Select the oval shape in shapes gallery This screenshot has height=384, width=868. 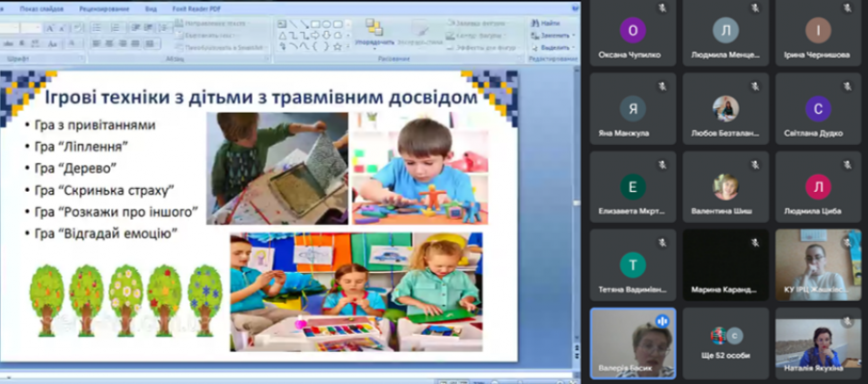[x=326, y=24]
